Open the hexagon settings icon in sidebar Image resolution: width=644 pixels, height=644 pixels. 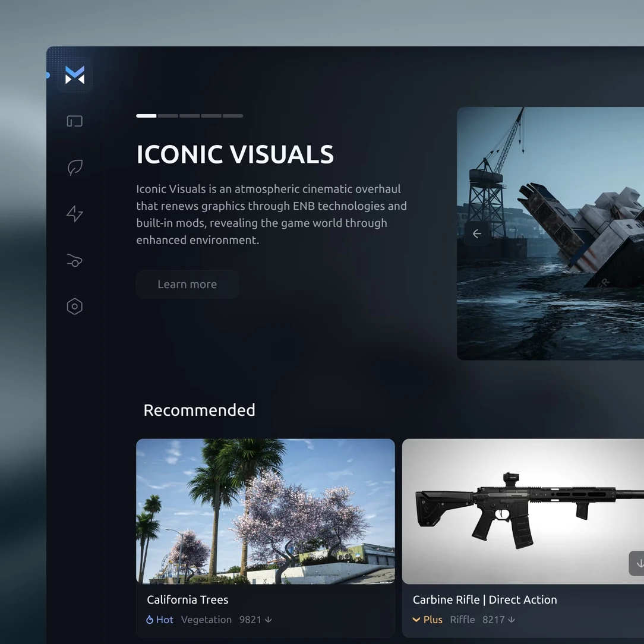click(75, 307)
